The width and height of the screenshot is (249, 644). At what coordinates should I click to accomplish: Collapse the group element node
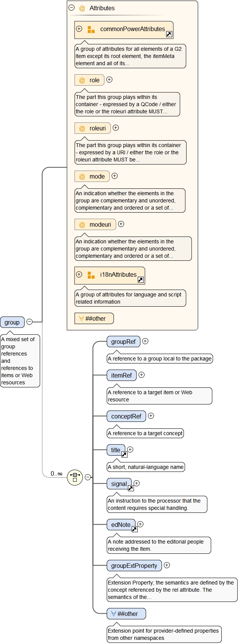30,322
